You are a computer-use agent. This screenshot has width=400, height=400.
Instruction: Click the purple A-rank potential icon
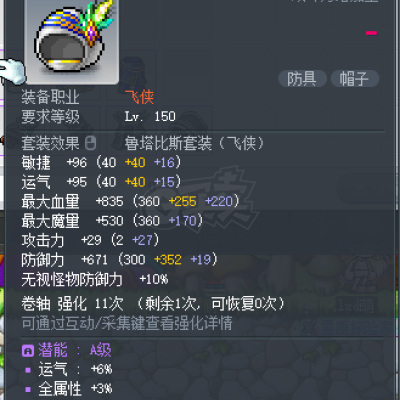28,350
